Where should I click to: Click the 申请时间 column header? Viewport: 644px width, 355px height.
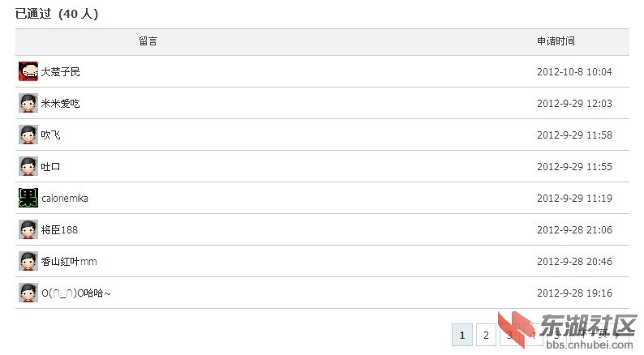point(556,41)
